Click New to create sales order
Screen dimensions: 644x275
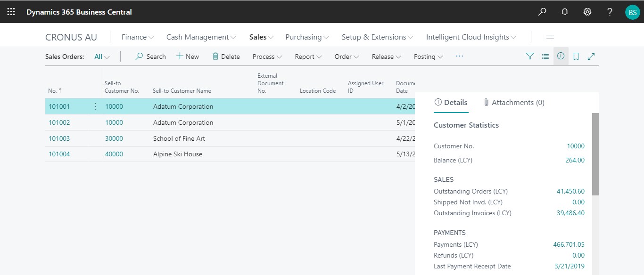(188, 57)
